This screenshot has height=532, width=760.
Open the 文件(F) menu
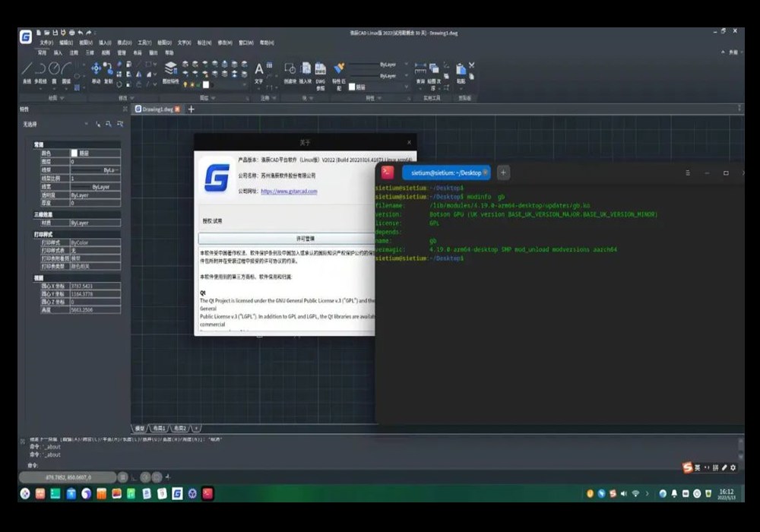click(46, 43)
